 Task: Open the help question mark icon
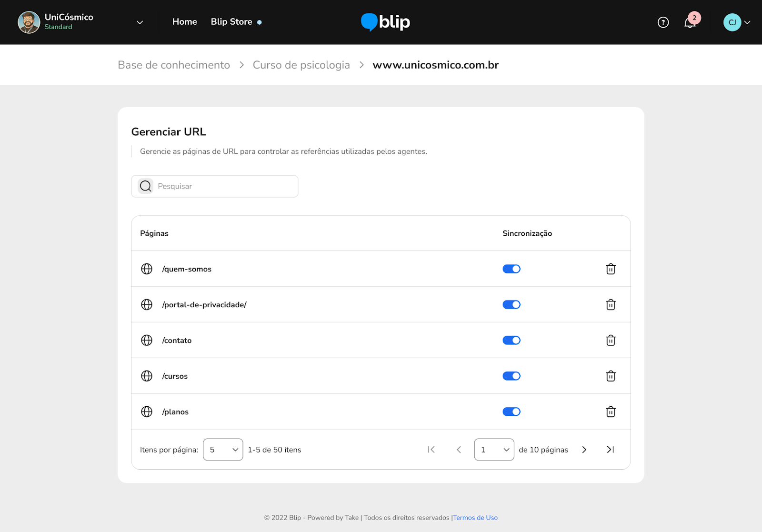[663, 22]
